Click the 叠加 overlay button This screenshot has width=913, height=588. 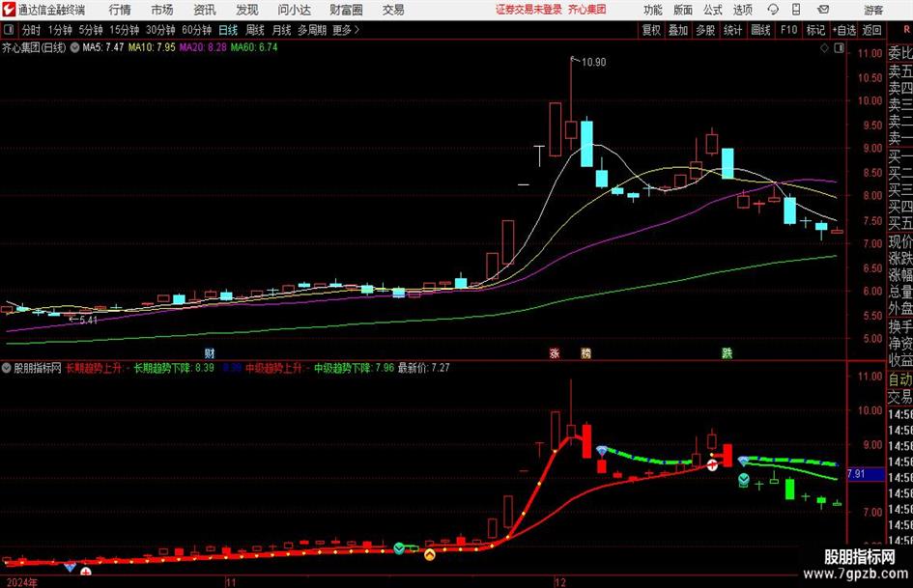pos(678,30)
